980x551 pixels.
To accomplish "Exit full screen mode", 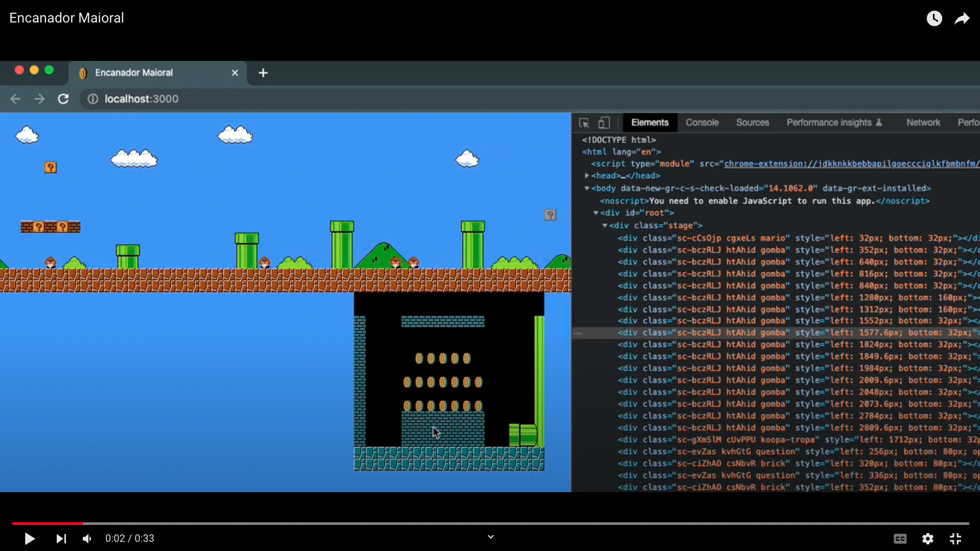I will pos(955,538).
